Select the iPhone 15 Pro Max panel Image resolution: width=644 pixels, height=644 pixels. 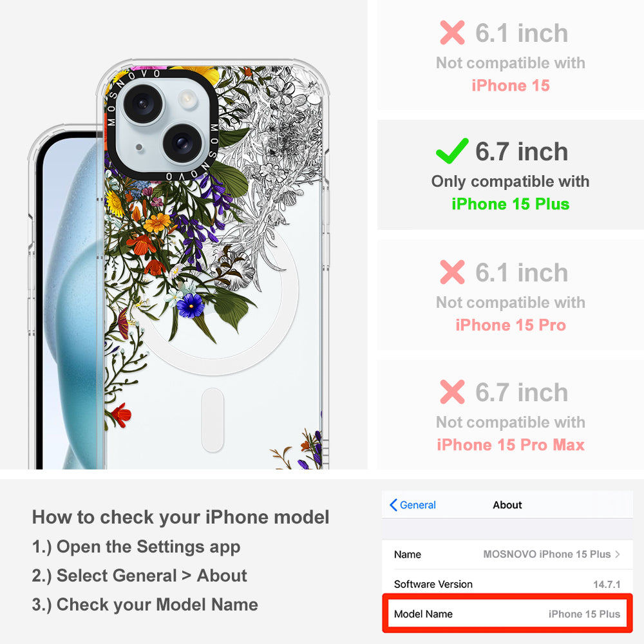(x=511, y=415)
